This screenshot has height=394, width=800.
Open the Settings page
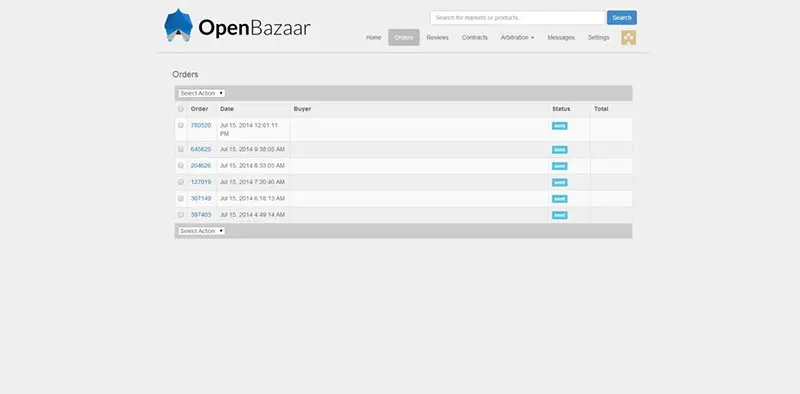tap(598, 38)
